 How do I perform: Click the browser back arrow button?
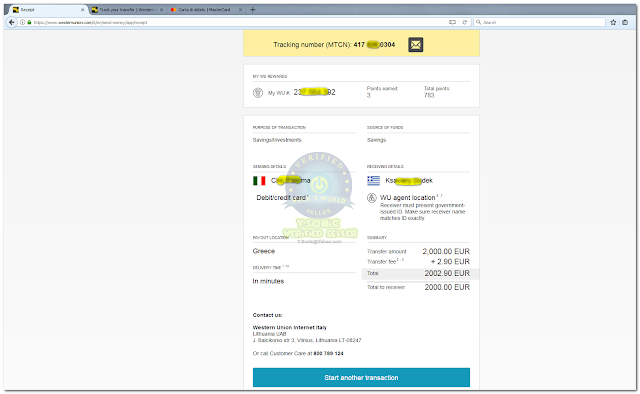tap(12, 22)
